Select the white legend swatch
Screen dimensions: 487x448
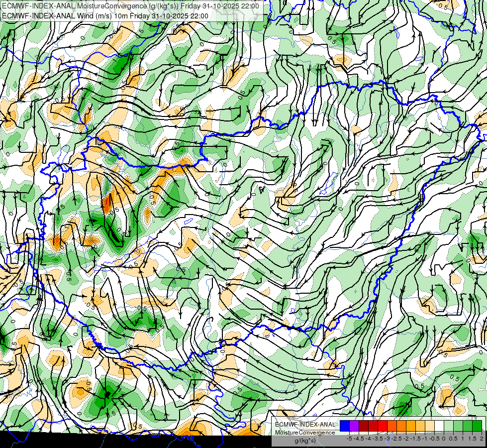(439, 426)
